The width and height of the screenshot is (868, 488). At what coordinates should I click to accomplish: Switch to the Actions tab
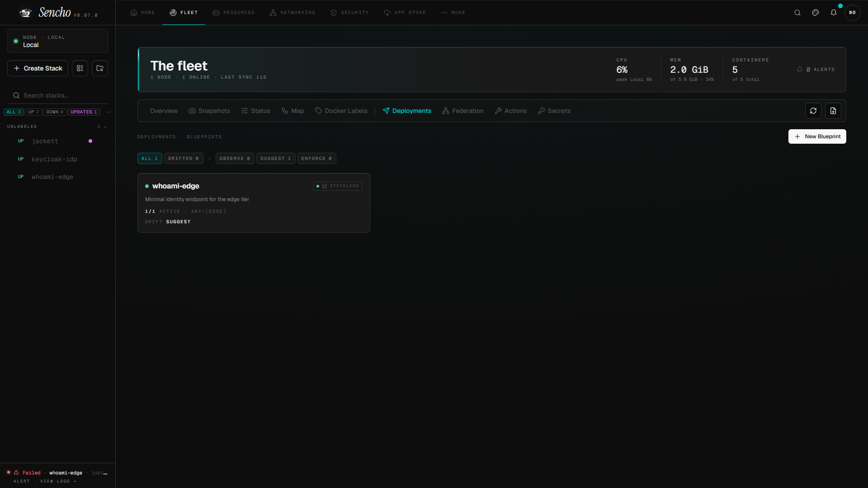tap(511, 111)
